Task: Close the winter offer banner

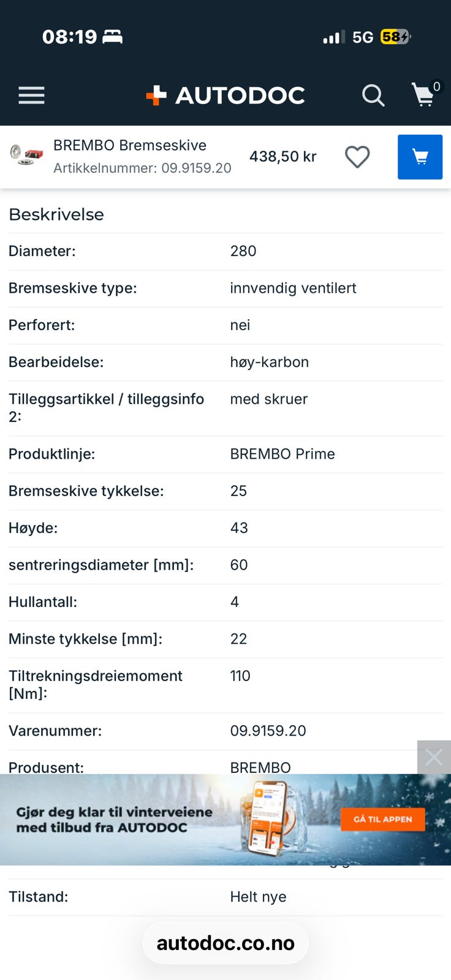Action: tap(434, 757)
